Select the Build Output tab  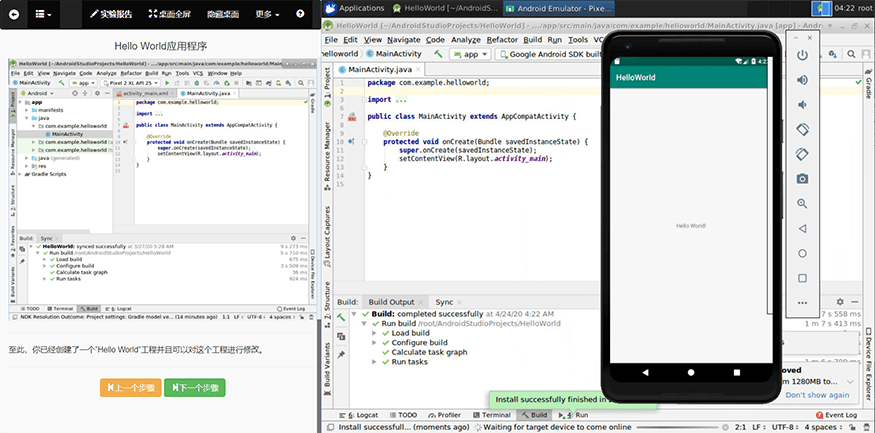[x=396, y=302]
